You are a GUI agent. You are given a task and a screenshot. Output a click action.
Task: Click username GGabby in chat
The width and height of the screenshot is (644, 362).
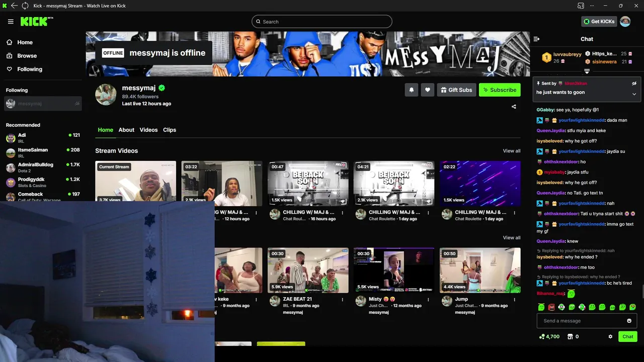pos(545,110)
